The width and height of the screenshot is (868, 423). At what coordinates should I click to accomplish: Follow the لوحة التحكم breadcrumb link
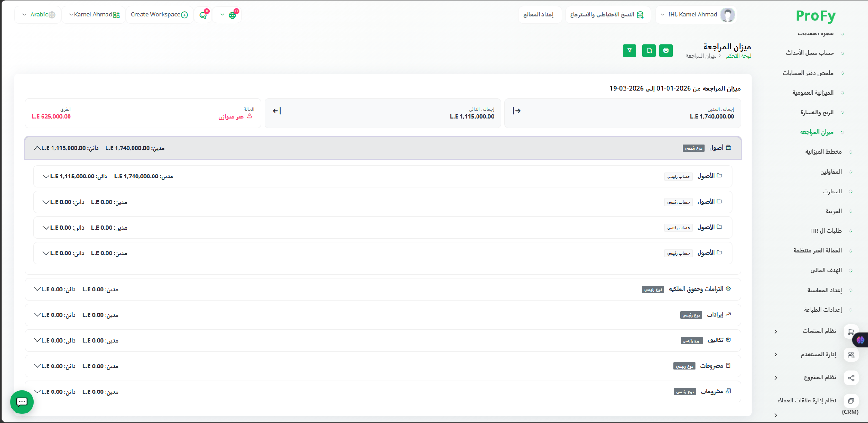pyautogui.click(x=739, y=56)
